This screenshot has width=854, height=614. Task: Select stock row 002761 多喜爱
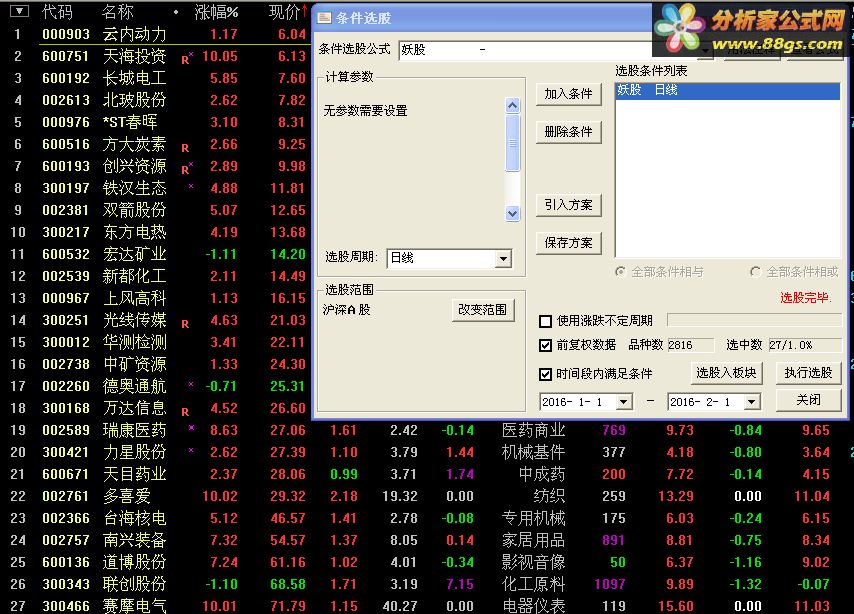[x=427, y=496]
